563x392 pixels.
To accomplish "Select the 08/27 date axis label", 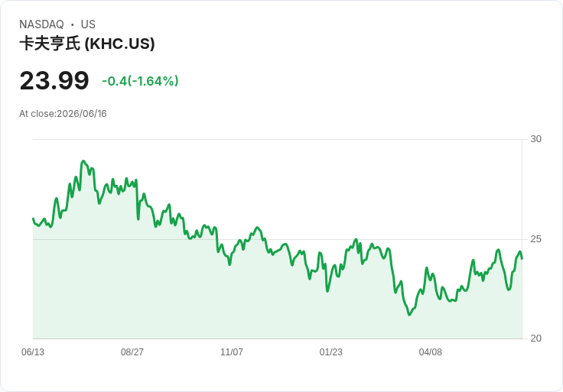I will (132, 352).
